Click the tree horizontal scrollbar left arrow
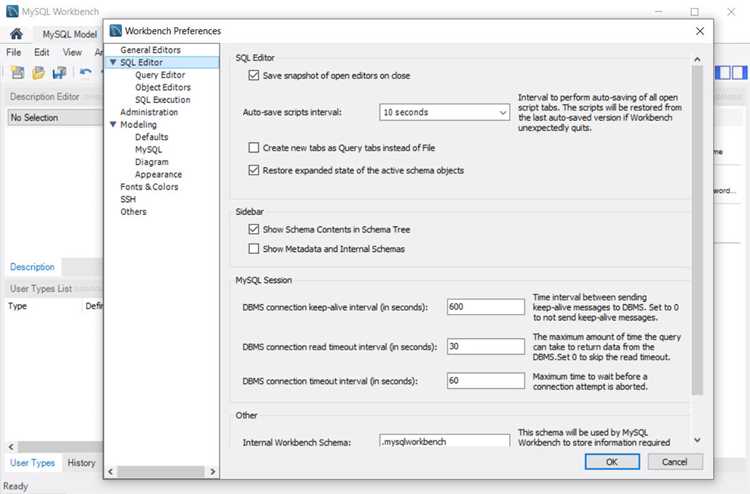 110,472
